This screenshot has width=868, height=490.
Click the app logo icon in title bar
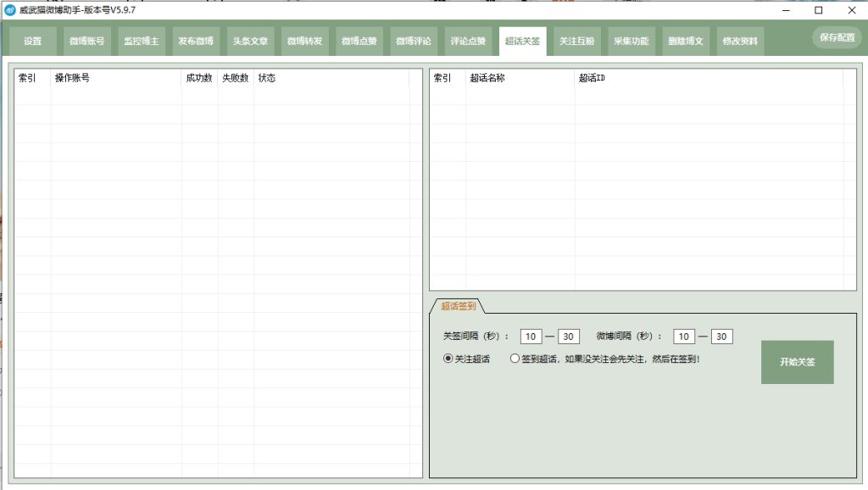[11, 10]
